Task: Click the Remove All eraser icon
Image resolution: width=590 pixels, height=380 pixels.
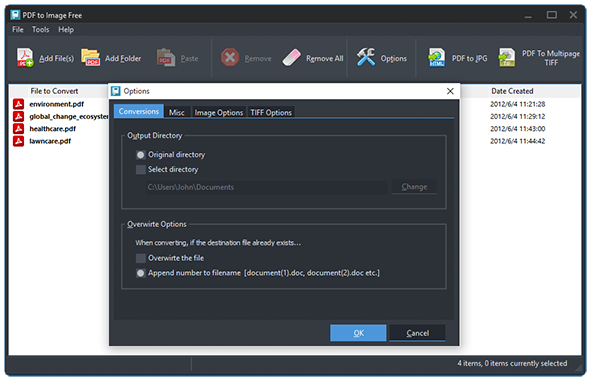Action: click(x=292, y=58)
